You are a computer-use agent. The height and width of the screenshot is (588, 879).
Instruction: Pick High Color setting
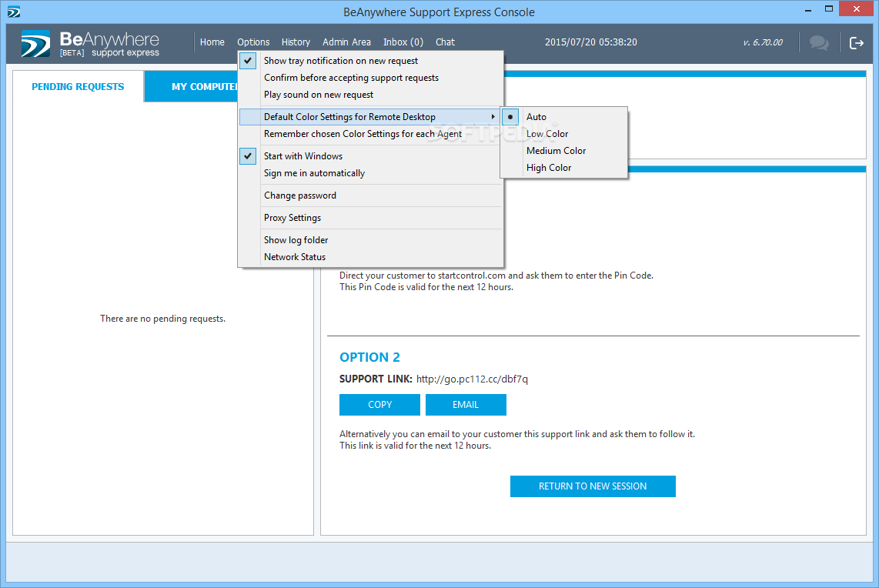pyautogui.click(x=564, y=168)
